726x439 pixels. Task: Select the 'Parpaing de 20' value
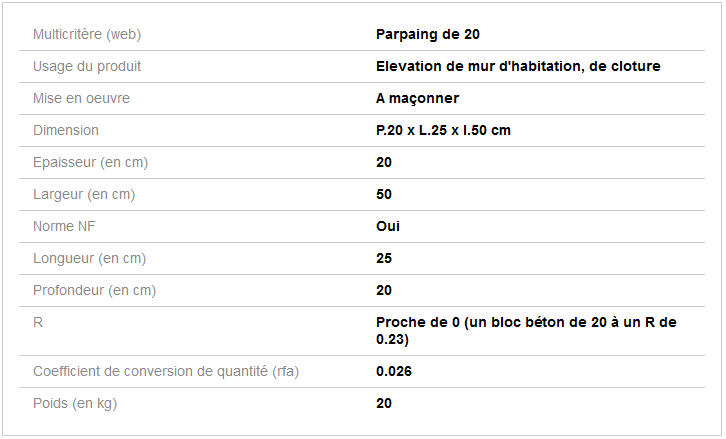pos(428,34)
